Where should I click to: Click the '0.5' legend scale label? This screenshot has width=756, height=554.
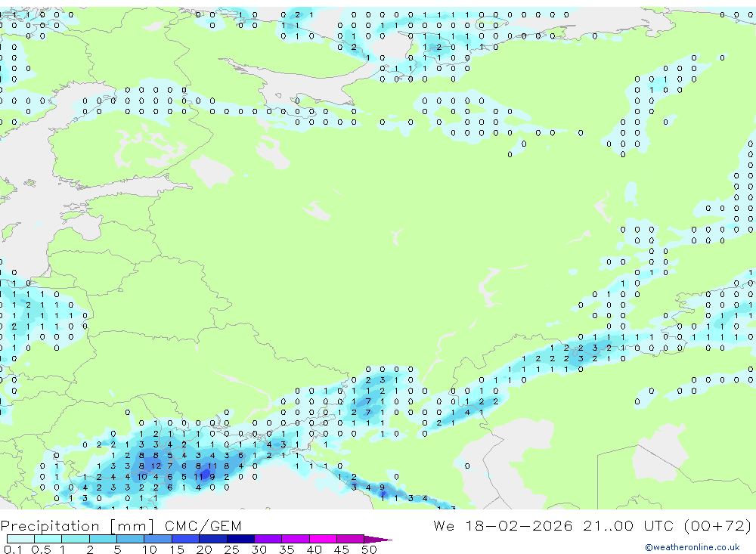pos(41,549)
